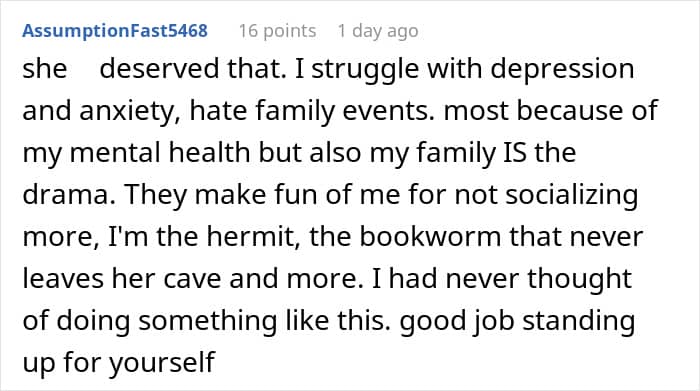Click the word she starting the comment
The image size is (700, 391).
point(45,69)
